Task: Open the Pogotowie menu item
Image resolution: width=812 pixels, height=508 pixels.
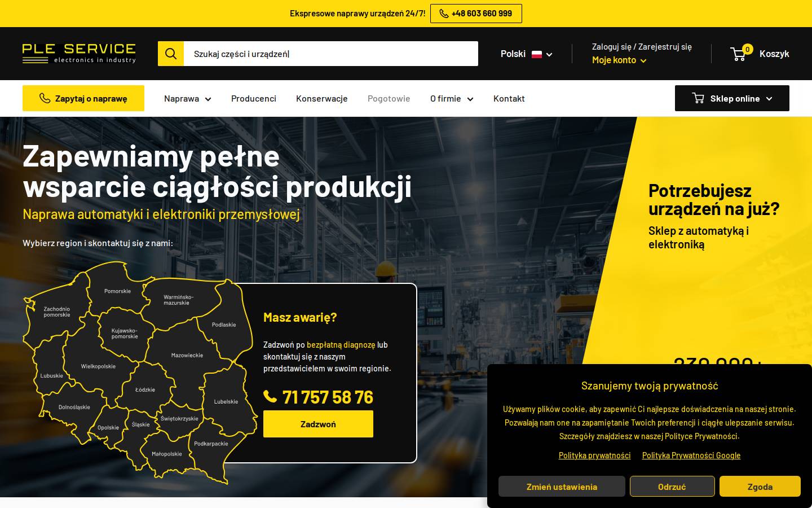Action: 389,99
